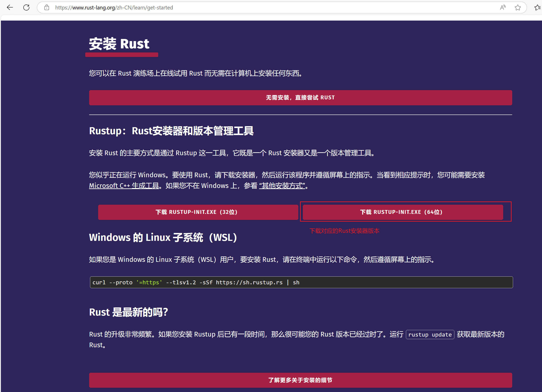This screenshot has width=542, height=392.
Task: Download RUSTUP-INIT.EXE (64位) installer
Action: (403, 212)
